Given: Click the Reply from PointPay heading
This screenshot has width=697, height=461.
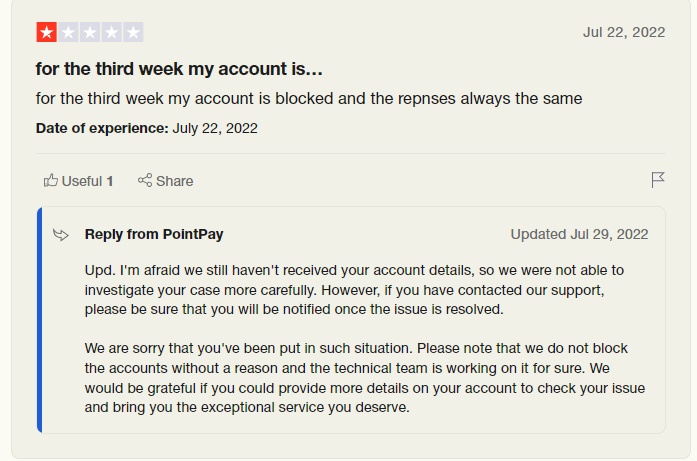Looking at the screenshot, I should pos(154,234).
